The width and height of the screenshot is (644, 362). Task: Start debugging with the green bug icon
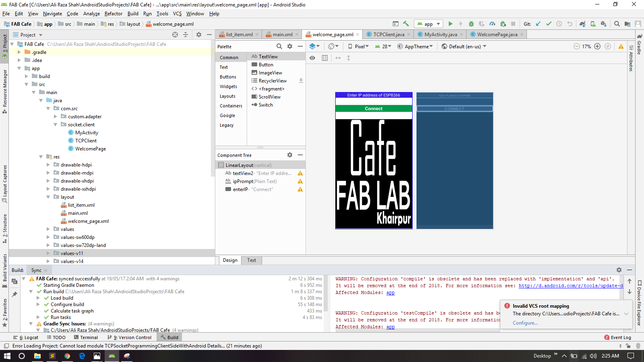471,24
